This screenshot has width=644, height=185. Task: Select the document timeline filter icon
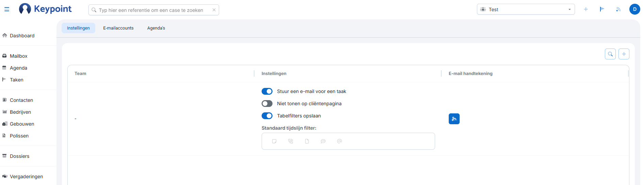[307, 141]
